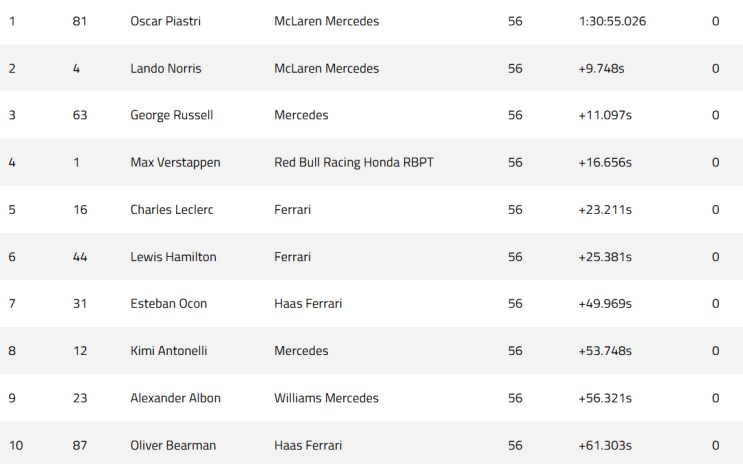This screenshot has height=464, width=743.
Task: Select the +61.303s time gap
Action: tap(605, 446)
